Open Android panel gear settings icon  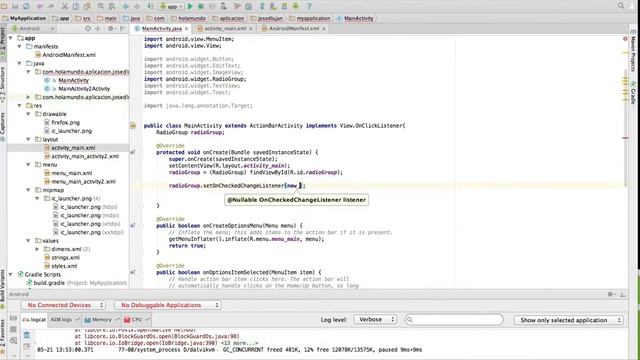pyautogui.click(x=611, y=294)
